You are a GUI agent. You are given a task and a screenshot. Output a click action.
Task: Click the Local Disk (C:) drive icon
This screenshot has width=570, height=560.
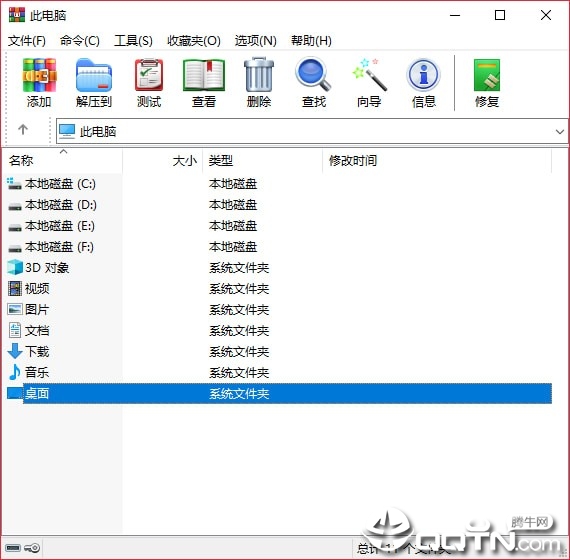(x=15, y=184)
